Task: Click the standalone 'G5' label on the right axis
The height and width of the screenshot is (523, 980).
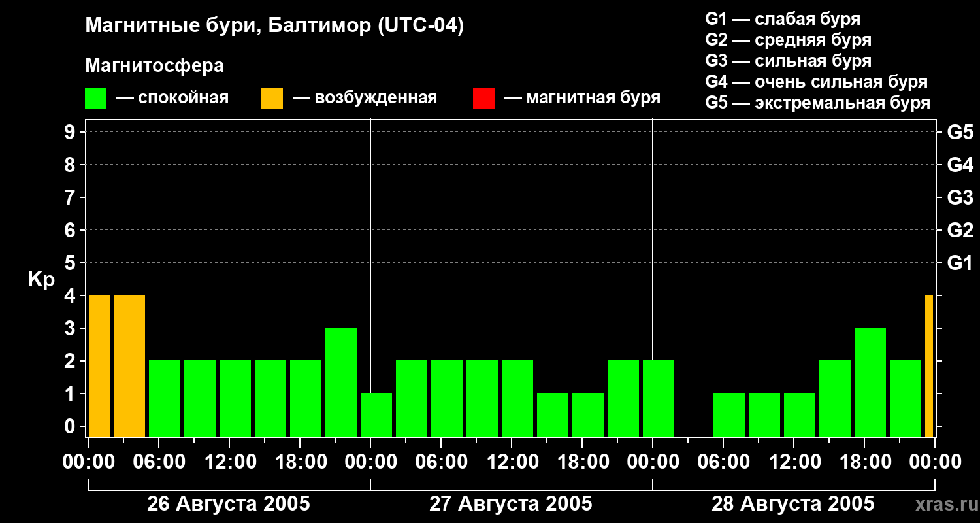Action: pyautogui.click(x=960, y=132)
